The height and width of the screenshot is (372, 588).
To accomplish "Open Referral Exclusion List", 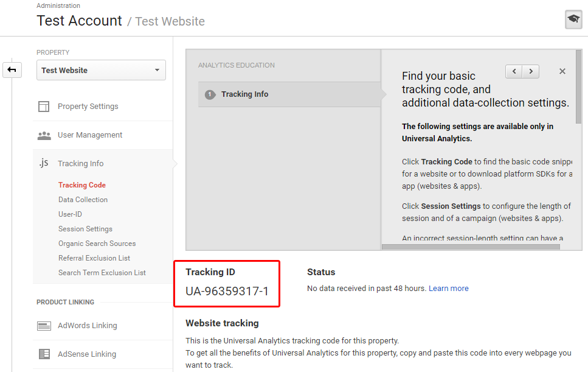I will pyautogui.click(x=94, y=258).
